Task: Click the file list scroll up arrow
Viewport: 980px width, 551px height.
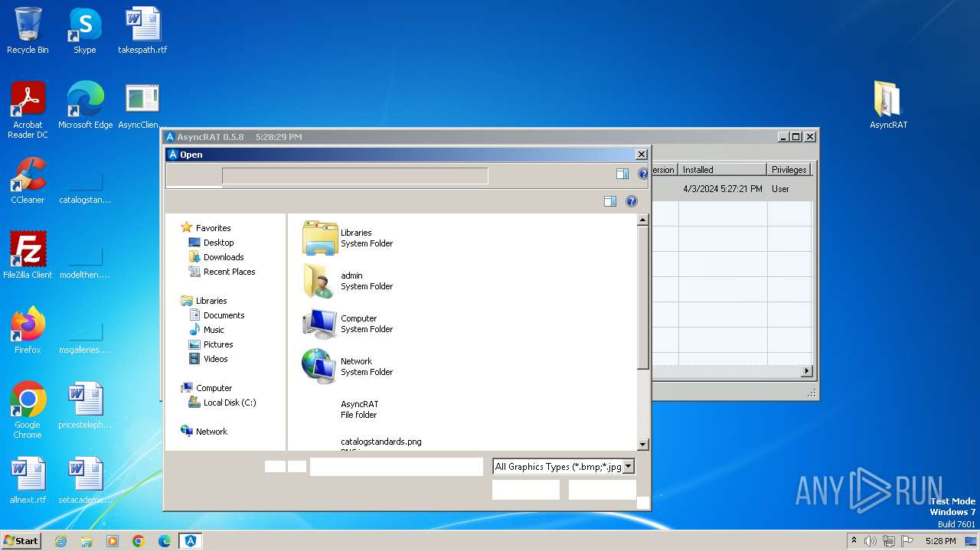Action: click(x=642, y=220)
